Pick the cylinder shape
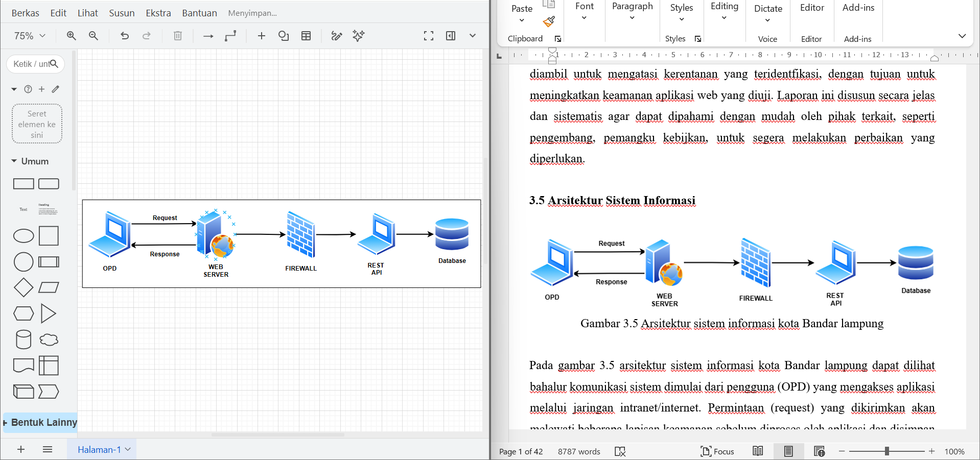This screenshot has width=980, height=460. [24, 340]
